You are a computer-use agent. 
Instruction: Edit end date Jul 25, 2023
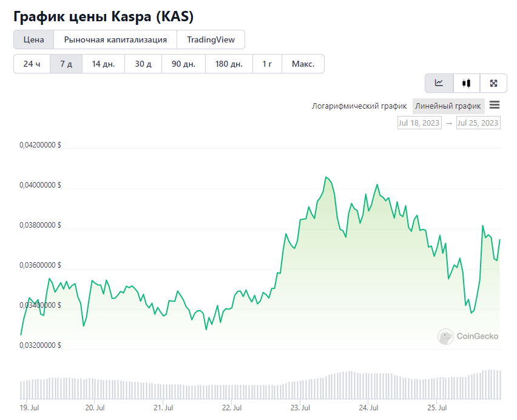tap(478, 123)
